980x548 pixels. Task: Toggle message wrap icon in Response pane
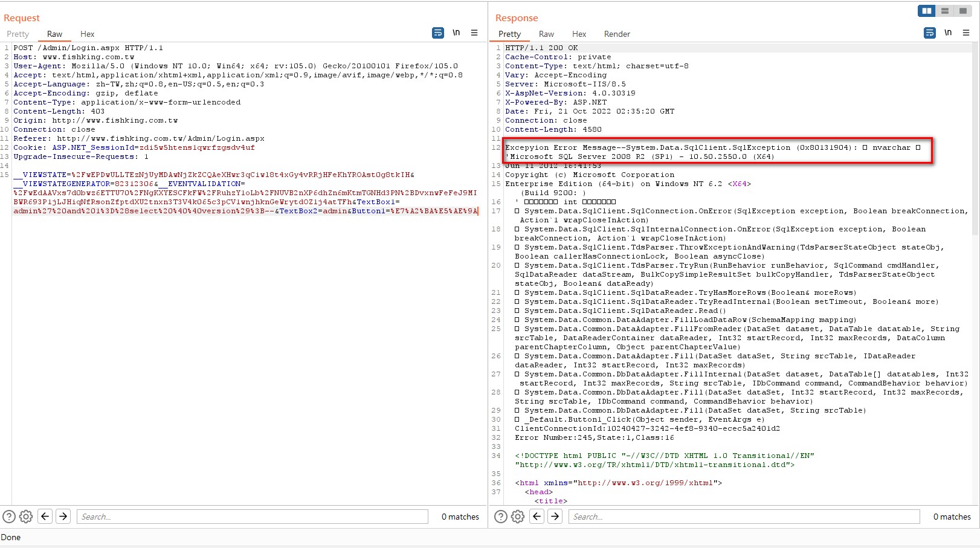tap(930, 33)
